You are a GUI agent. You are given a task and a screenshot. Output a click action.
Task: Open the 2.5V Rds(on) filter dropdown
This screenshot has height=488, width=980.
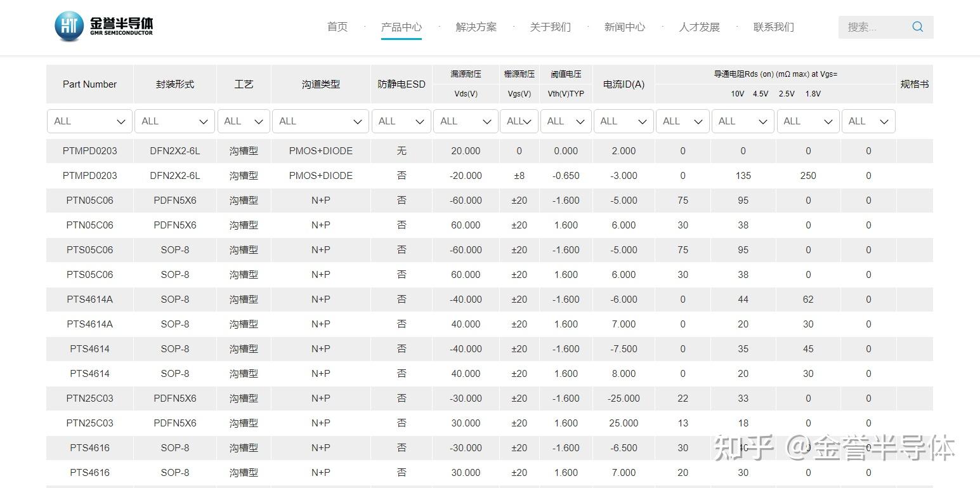pyautogui.click(x=808, y=121)
